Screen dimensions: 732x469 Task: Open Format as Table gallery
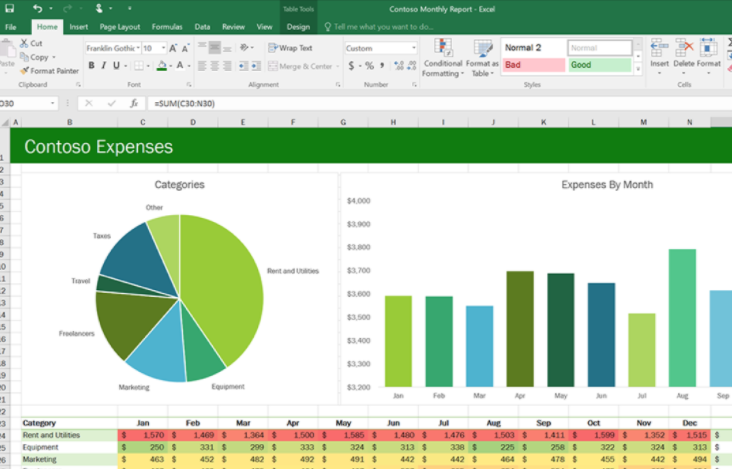click(482, 58)
